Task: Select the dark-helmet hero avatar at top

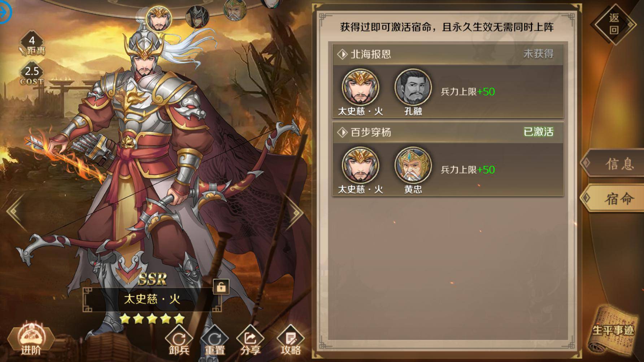Action: 197,16
